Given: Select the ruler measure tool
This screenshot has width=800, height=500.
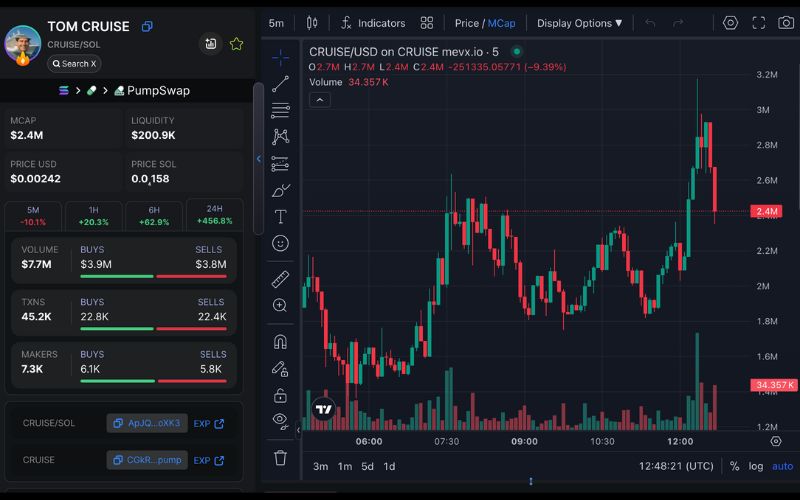Looking at the screenshot, I should (x=280, y=279).
